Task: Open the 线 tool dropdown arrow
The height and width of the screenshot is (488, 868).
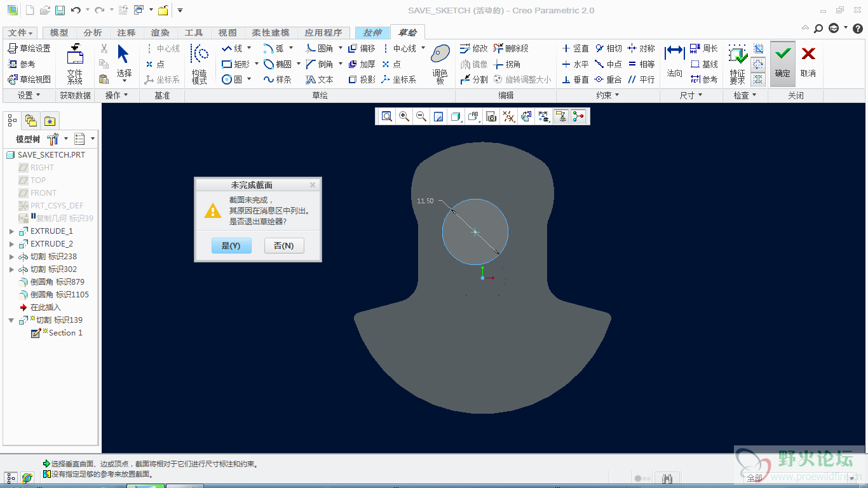Action: [249, 48]
